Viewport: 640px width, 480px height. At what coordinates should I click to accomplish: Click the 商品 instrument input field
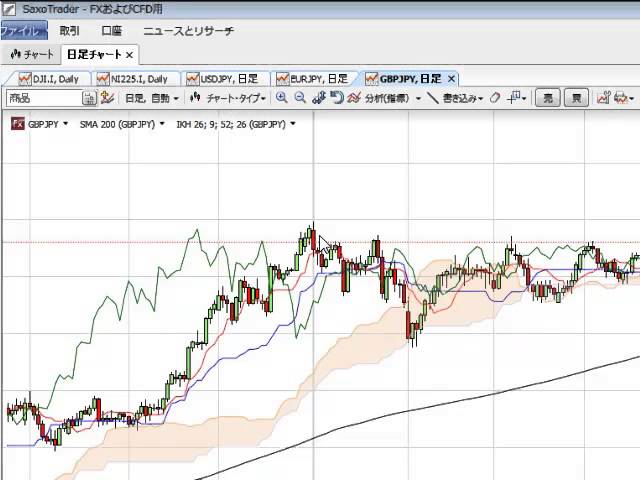point(44,98)
